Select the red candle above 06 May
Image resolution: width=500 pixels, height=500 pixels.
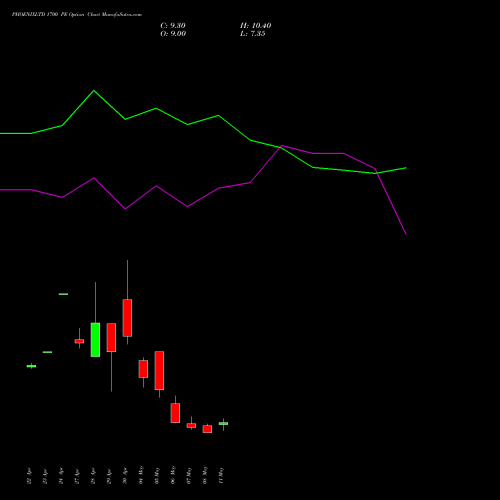coord(175,413)
